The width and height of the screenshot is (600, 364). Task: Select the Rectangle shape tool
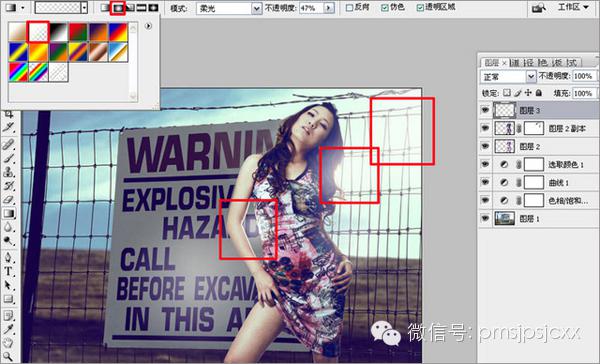8,299
